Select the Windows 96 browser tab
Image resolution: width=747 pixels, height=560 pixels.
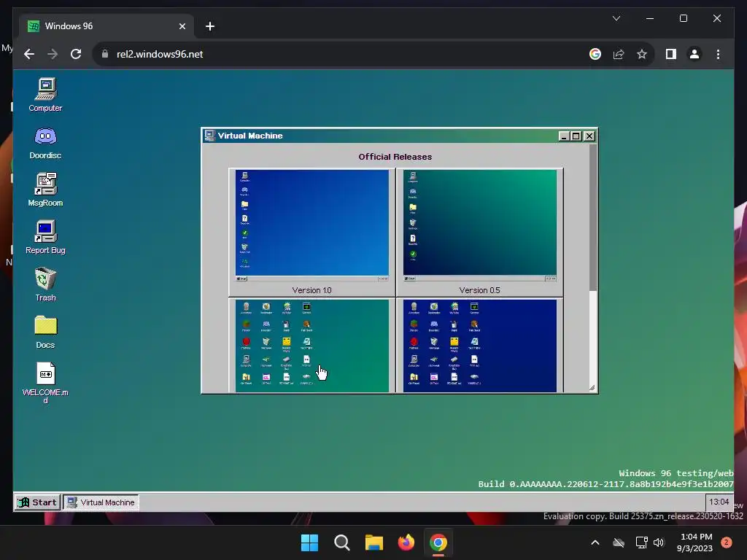coord(107,26)
